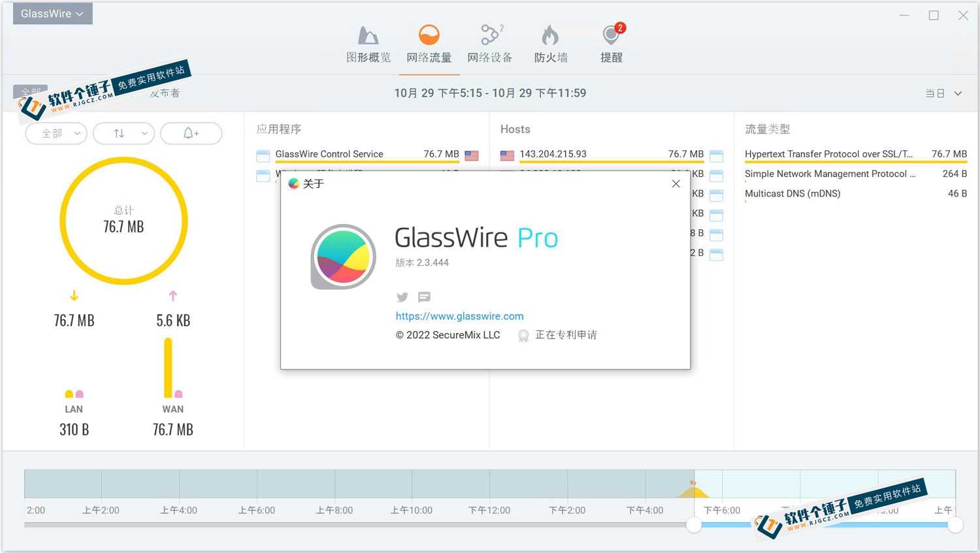This screenshot has width=980, height=553.
Task: Open the https://www.glasswire.com link
Action: pos(459,316)
